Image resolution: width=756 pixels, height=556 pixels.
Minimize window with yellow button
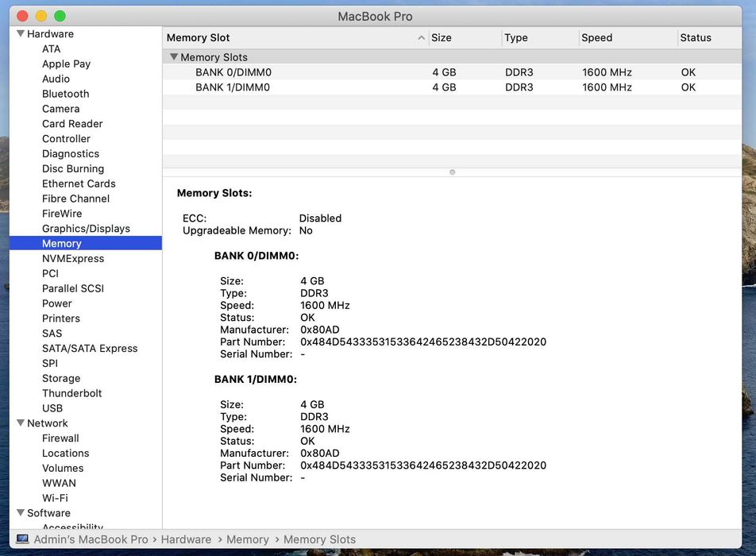(41, 16)
